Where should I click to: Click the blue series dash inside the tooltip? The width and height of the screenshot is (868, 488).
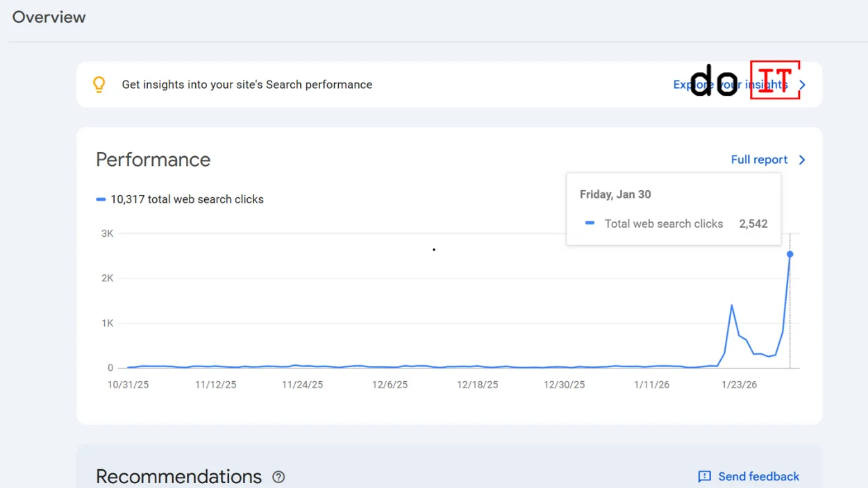pos(590,224)
